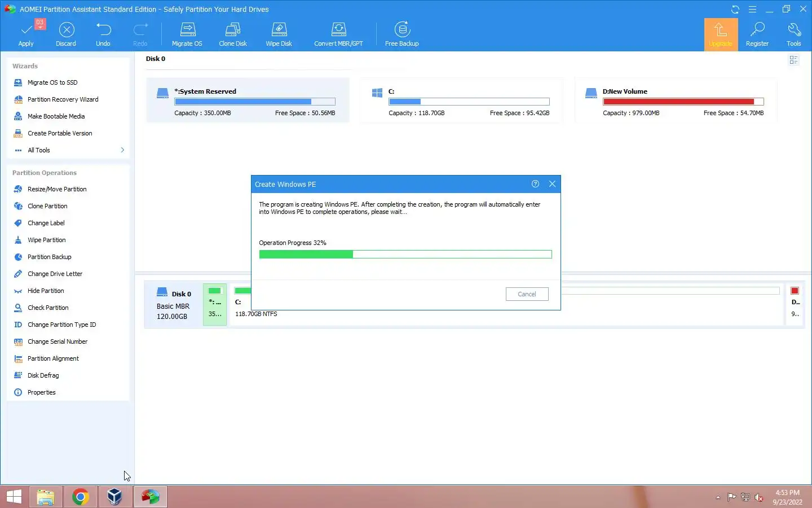Click the muted volume tray icon

pyautogui.click(x=759, y=497)
